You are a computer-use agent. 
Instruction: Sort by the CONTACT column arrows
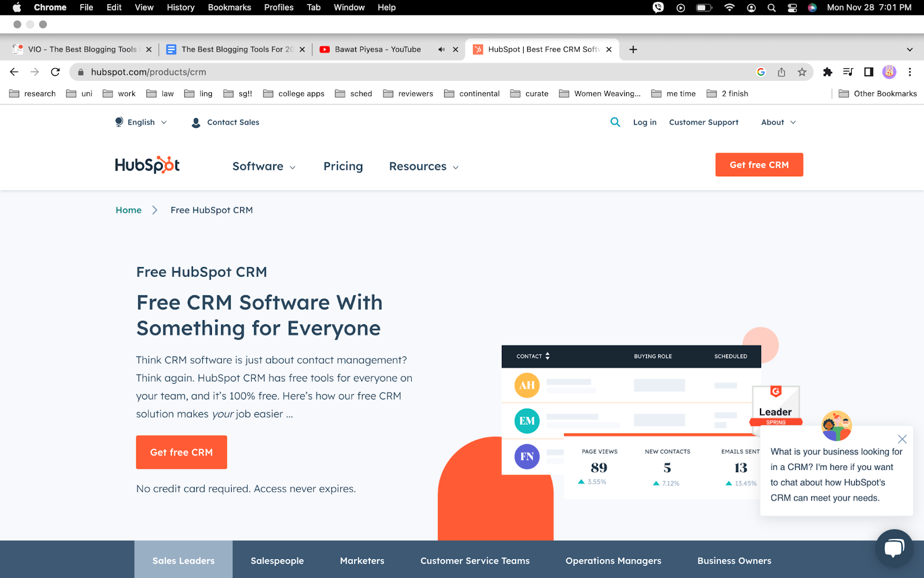coord(547,356)
